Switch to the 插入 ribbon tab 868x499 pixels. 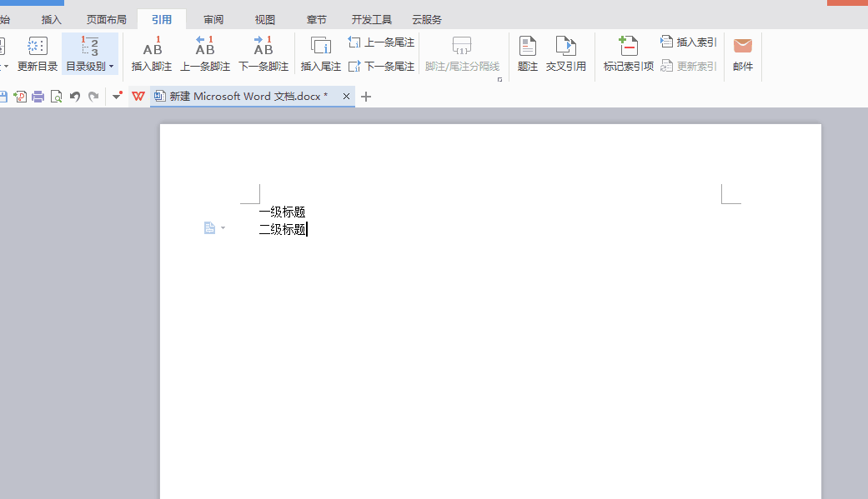(52, 20)
